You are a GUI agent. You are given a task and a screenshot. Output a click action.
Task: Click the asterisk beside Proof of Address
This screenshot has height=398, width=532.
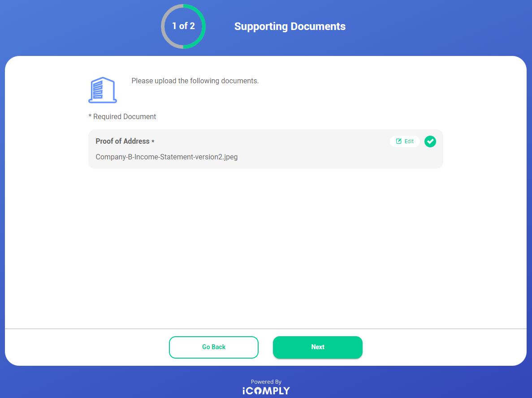(x=153, y=141)
